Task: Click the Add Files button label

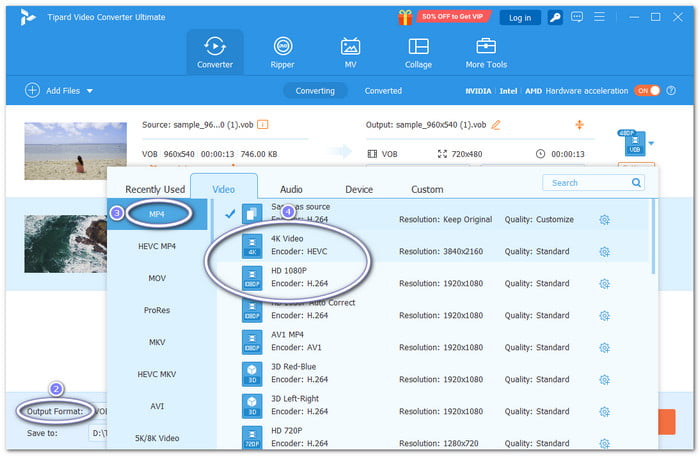Action: point(63,91)
